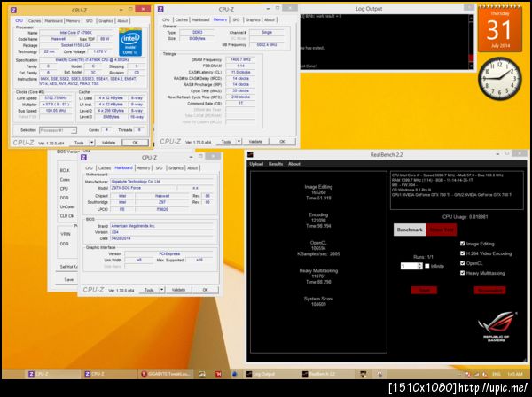Uncheck the OpenCL test checkbox
Image resolution: width=532 pixels, height=397 pixels.
point(462,263)
